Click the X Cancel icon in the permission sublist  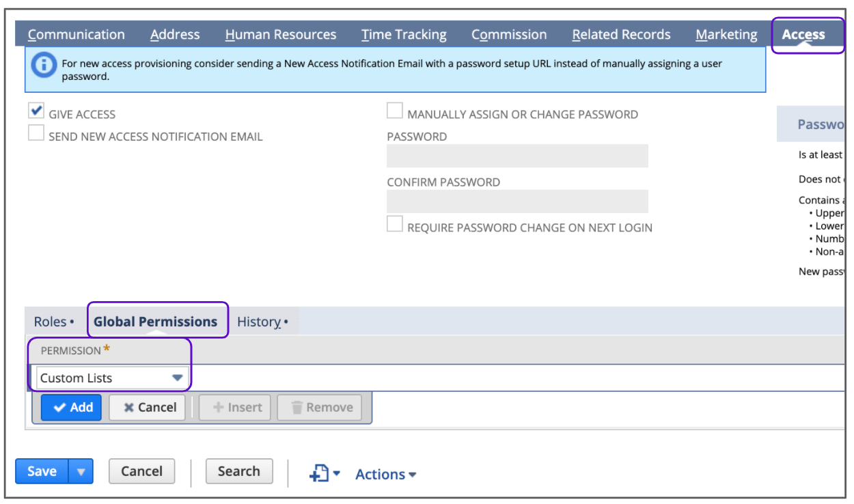point(130,407)
